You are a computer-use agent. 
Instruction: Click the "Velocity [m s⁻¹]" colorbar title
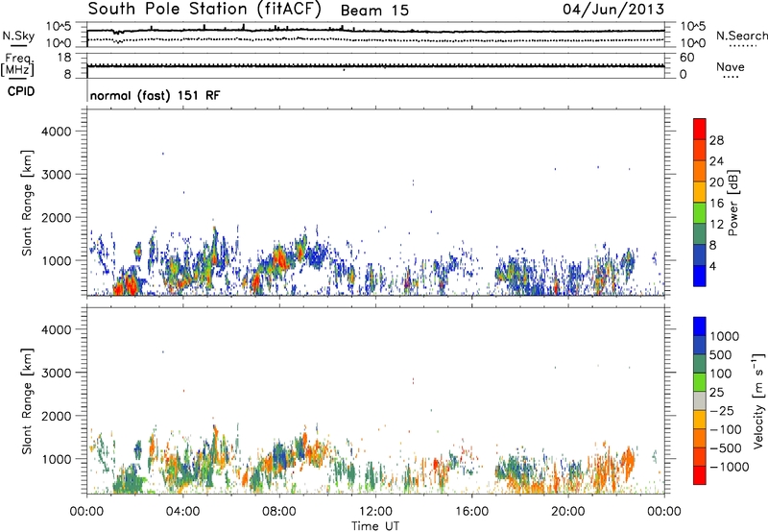(x=758, y=400)
